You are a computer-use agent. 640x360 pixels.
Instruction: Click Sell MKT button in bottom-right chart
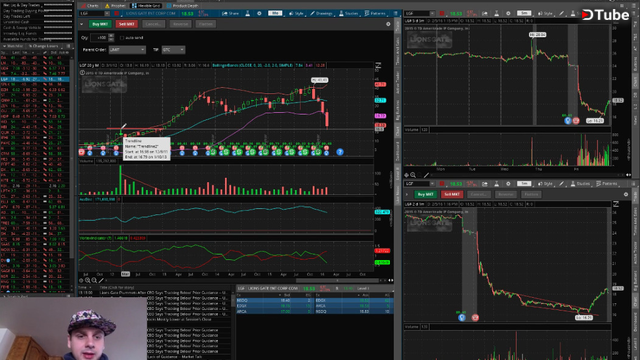452,194
